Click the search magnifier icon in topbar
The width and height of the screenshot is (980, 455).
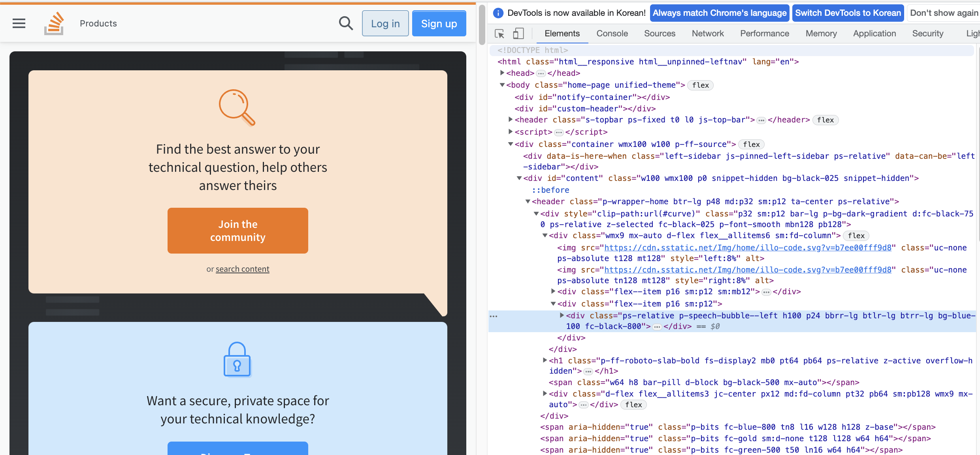(346, 24)
